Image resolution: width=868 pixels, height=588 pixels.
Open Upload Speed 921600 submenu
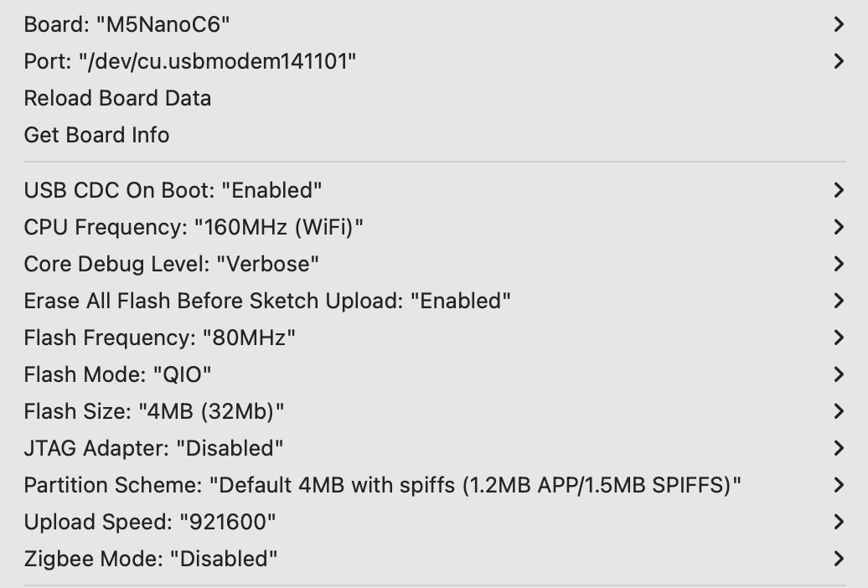(x=150, y=522)
